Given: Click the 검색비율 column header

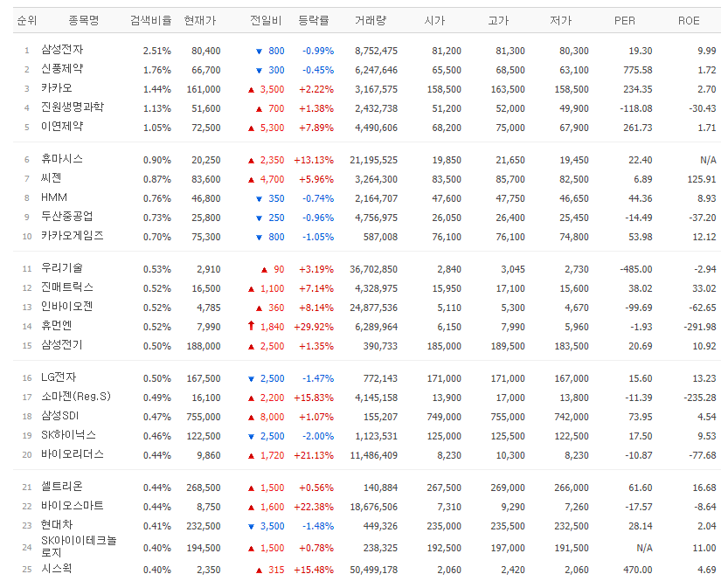Looking at the screenshot, I should 151,20.
